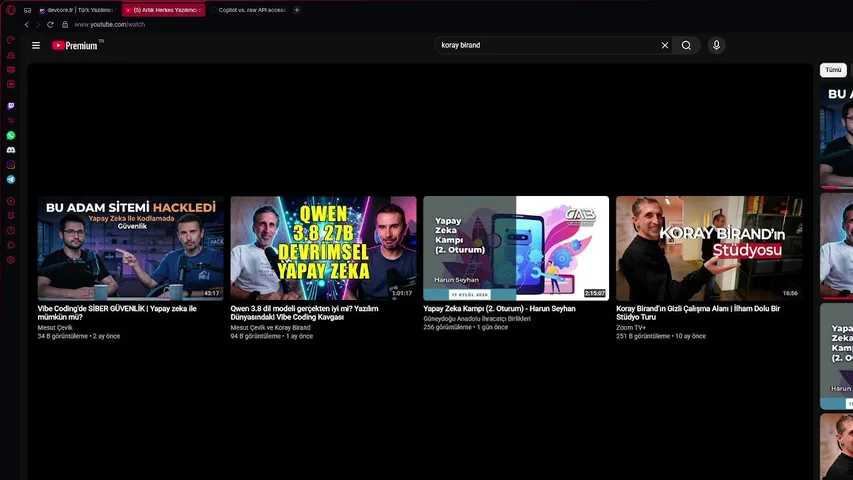Open channel Mesut Çevik under Vibe Coding video
This screenshot has width=853, height=480.
tap(55, 328)
